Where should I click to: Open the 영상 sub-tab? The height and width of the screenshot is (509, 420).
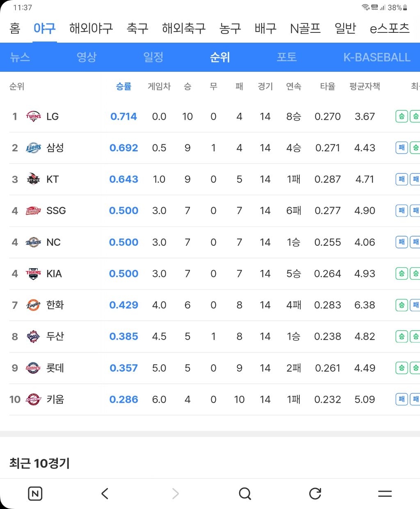(87, 57)
